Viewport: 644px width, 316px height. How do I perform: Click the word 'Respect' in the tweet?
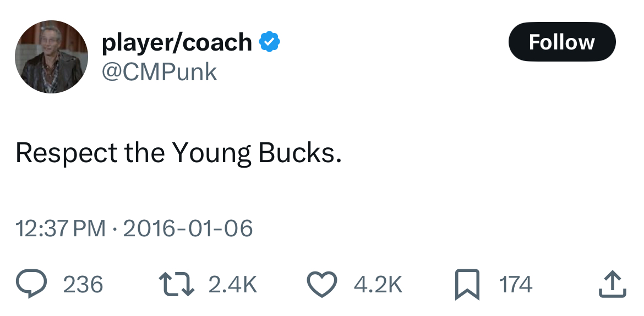tap(67, 153)
